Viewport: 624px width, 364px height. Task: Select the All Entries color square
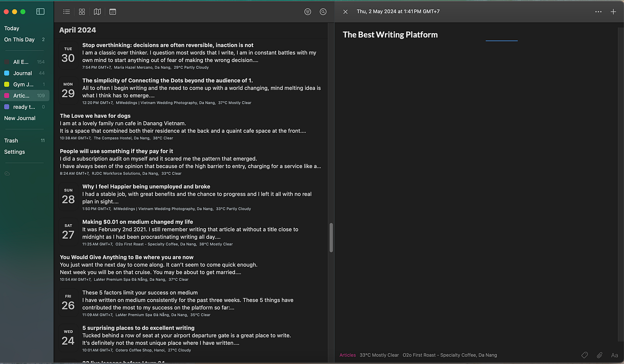click(x=6, y=62)
